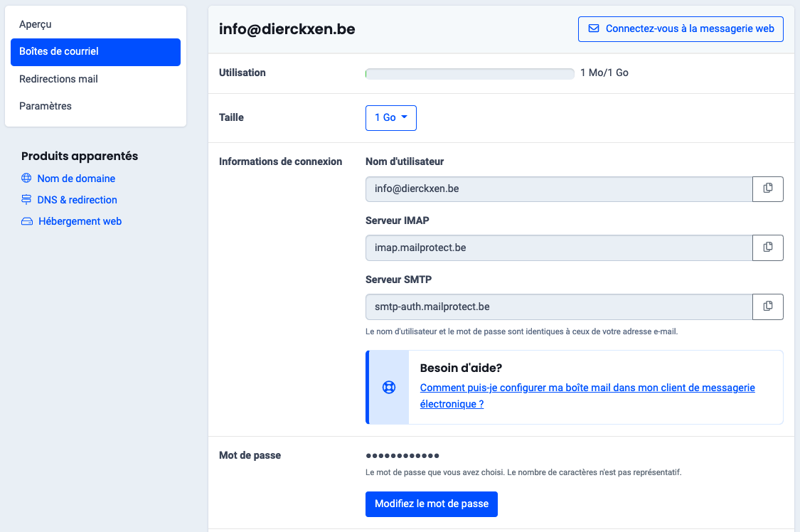Viewport: 800px width, 532px height.
Task: Copy the IMAP server address
Action: pyautogui.click(x=767, y=248)
